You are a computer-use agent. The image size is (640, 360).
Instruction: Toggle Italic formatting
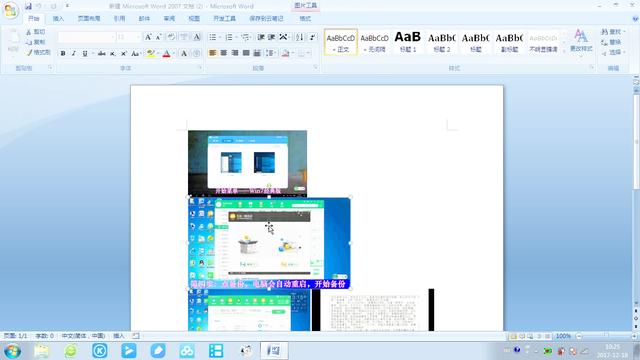[74, 53]
